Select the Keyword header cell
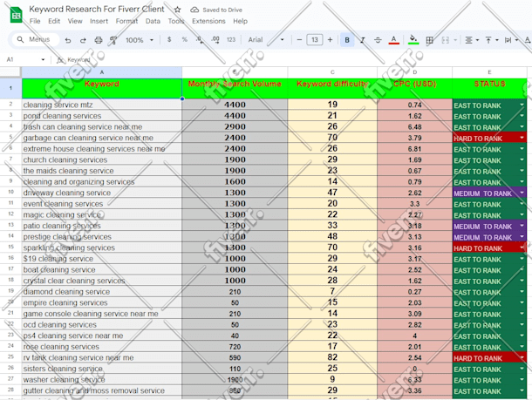Viewport: 532px width, 400px height. coord(102,88)
